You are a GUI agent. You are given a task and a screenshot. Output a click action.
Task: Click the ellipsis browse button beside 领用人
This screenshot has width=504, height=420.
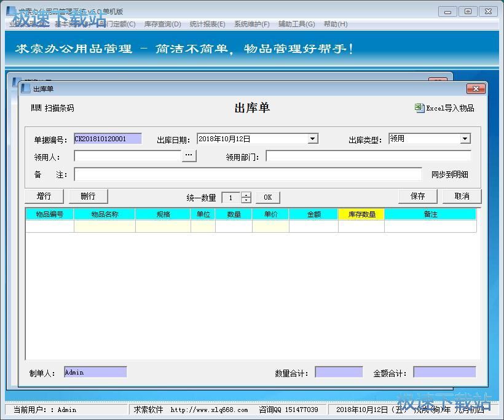pos(189,156)
